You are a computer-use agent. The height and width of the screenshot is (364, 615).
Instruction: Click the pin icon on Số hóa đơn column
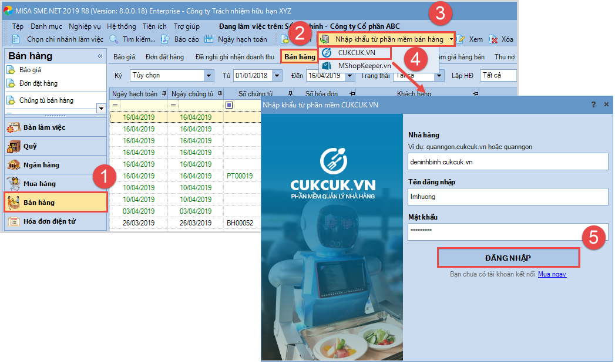point(352,94)
